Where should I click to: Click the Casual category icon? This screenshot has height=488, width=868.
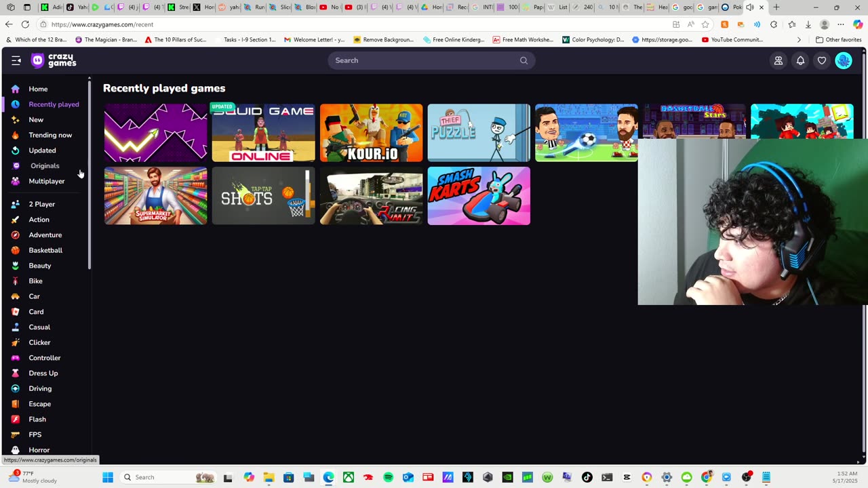(15, 327)
